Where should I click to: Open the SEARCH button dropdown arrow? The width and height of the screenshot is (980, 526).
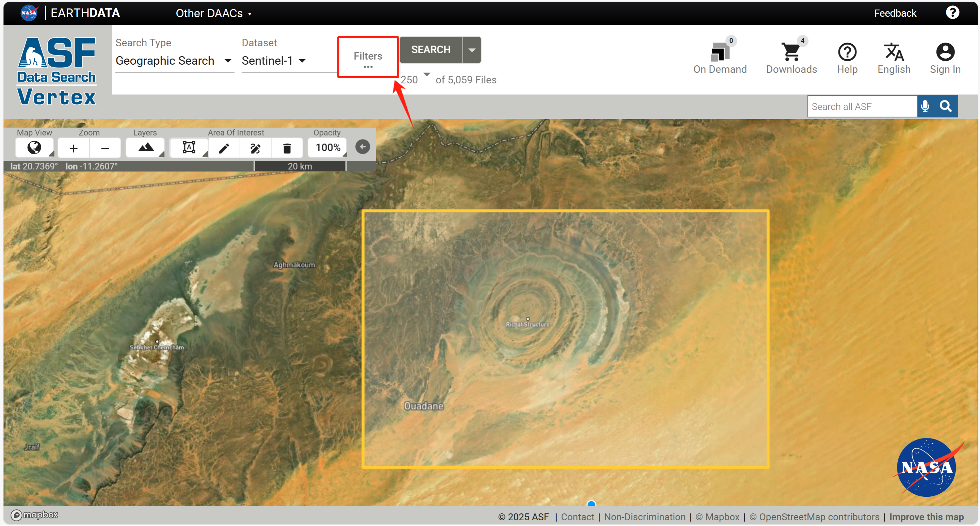[472, 50]
